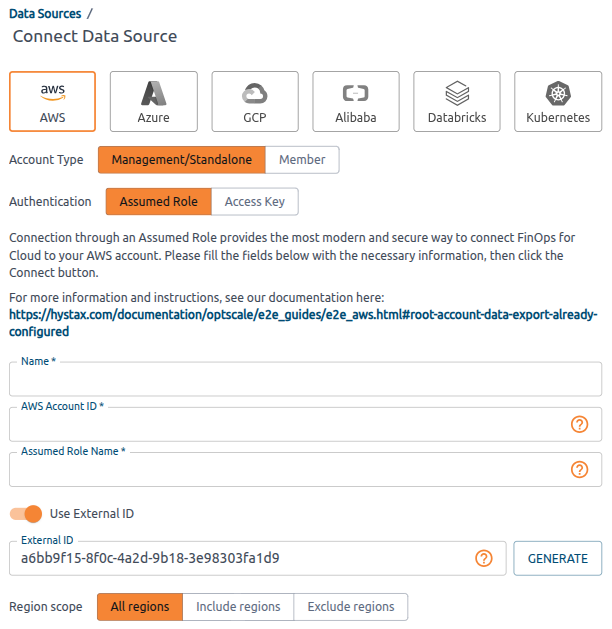Click the Region scope label
The image size is (612, 629).
pos(46,607)
